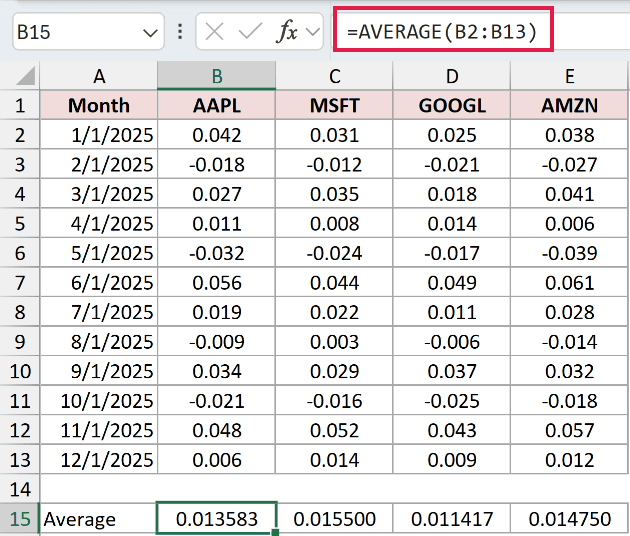This screenshot has height=536, width=630.
Task: Select the date cell 1/1/2025
Action: [x=99, y=135]
